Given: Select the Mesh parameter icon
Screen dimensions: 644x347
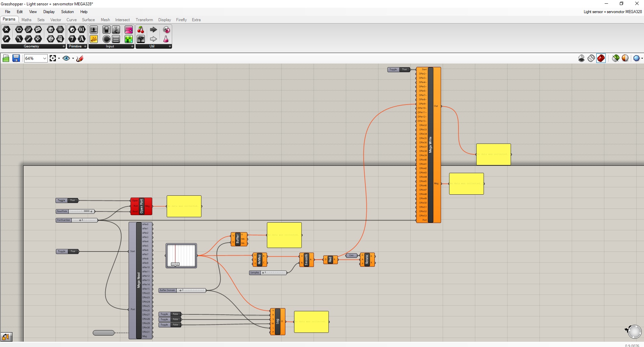Looking at the screenshot, I should point(61,30).
